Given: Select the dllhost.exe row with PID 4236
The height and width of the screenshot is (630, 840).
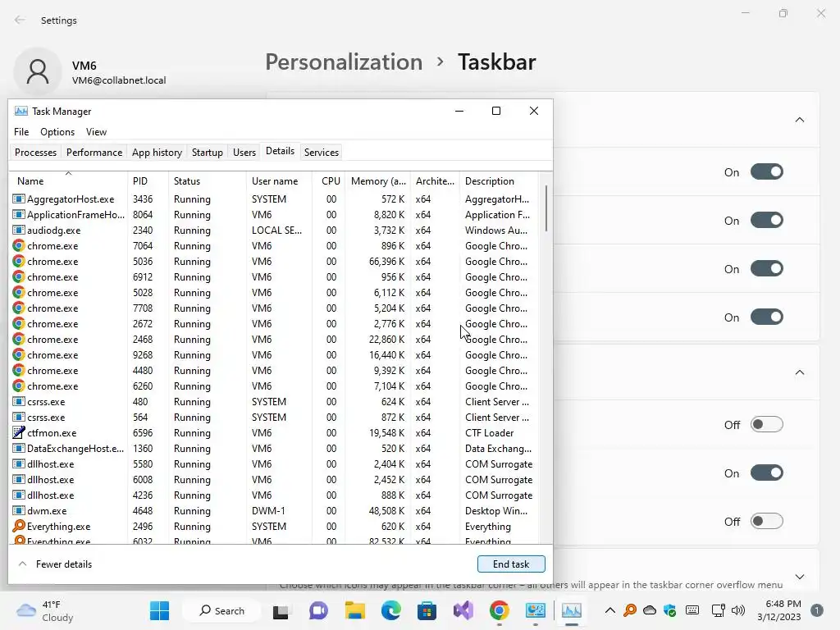Looking at the screenshot, I should pos(274,495).
